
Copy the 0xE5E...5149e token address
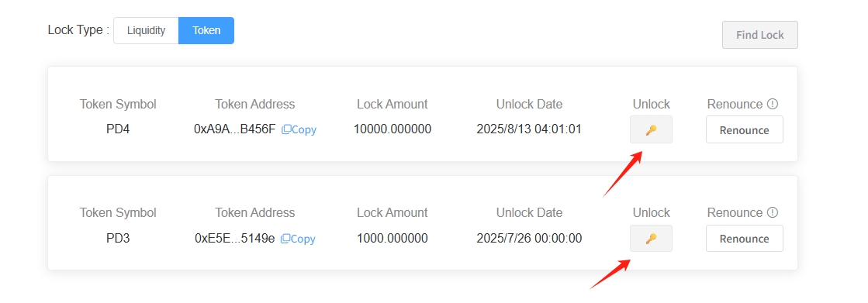point(298,239)
